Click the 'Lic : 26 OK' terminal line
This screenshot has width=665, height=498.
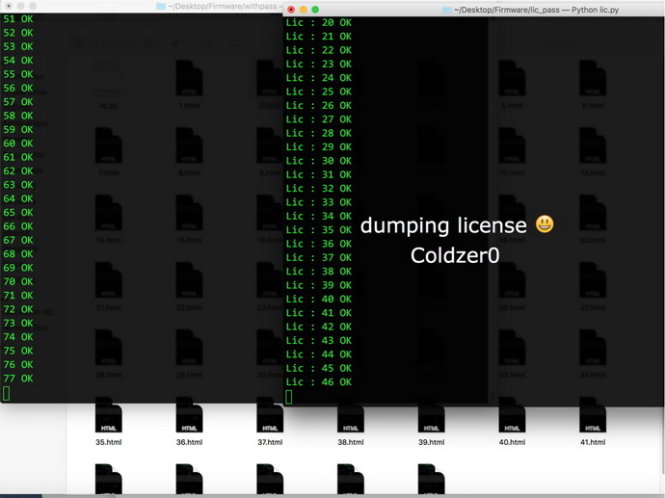tap(319, 105)
